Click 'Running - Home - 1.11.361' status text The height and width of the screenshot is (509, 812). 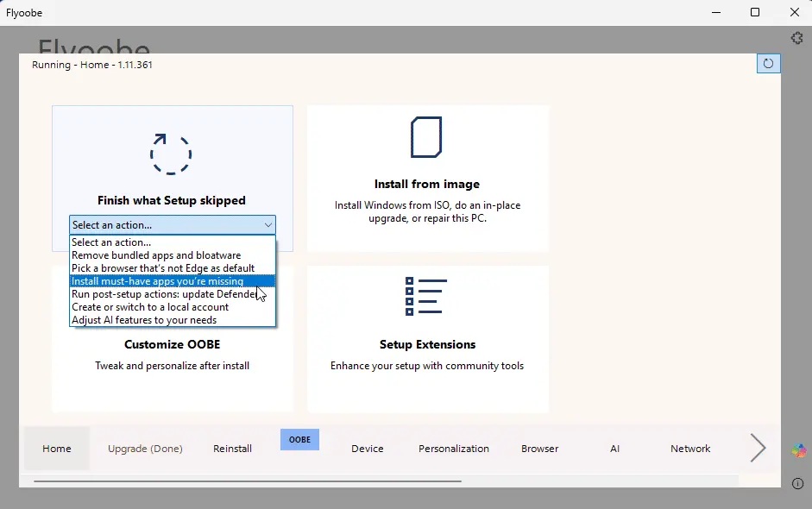(92, 65)
